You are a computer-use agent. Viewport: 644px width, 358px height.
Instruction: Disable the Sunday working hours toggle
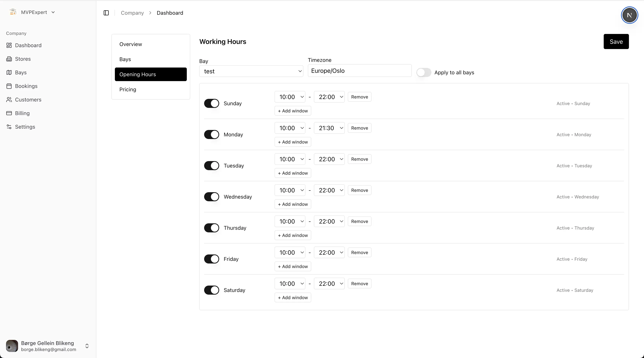[x=211, y=103]
